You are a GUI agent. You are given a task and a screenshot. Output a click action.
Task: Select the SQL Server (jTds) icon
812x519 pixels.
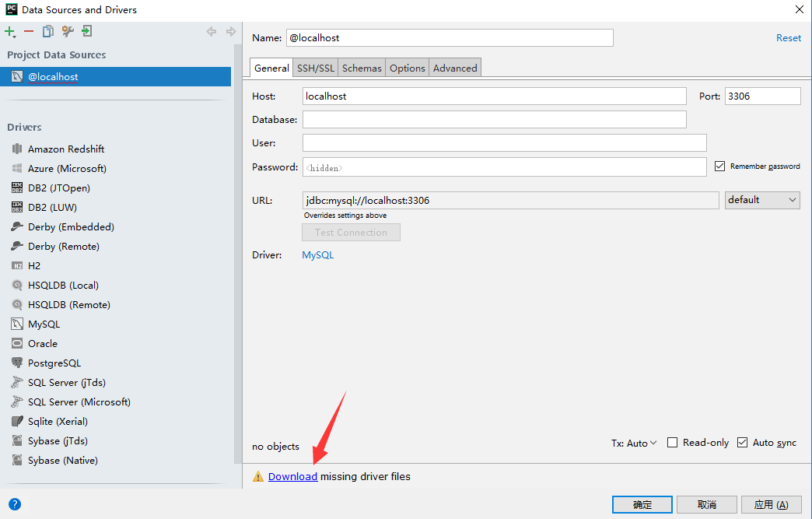pyautogui.click(x=17, y=382)
